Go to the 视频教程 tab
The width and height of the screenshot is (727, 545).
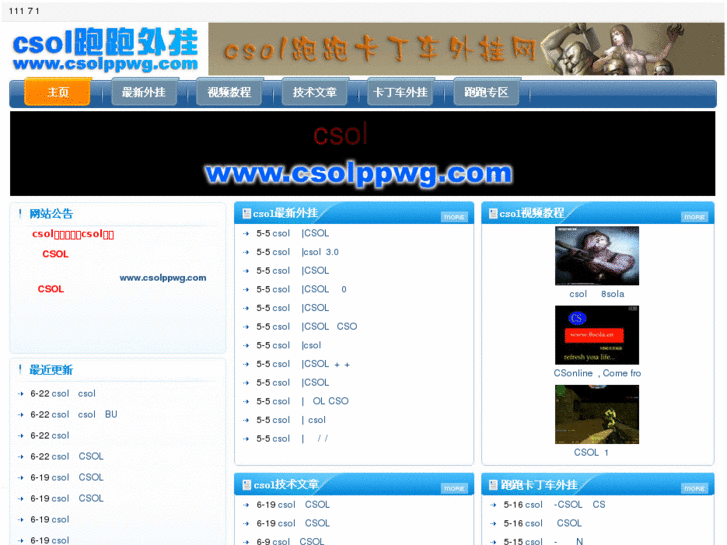click(229, 92)
